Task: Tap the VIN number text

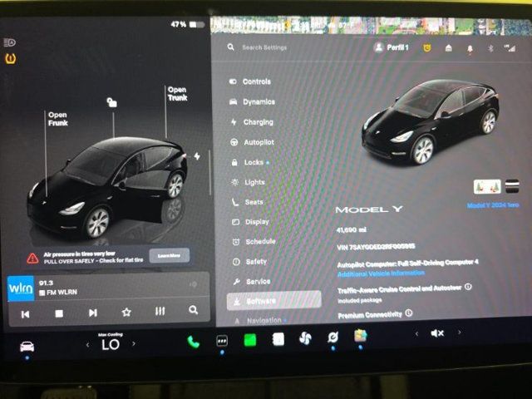Action: coord(376,247)
